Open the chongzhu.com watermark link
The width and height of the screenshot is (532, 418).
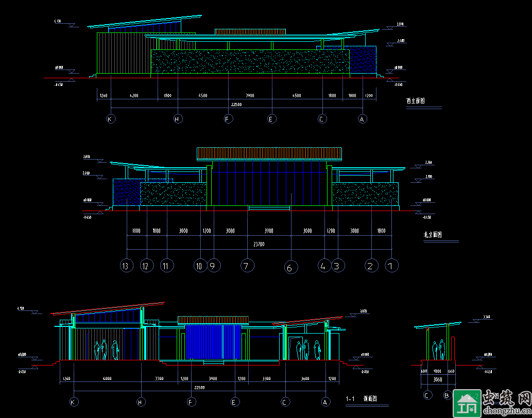pyautogui.click(x=506, y=410)
